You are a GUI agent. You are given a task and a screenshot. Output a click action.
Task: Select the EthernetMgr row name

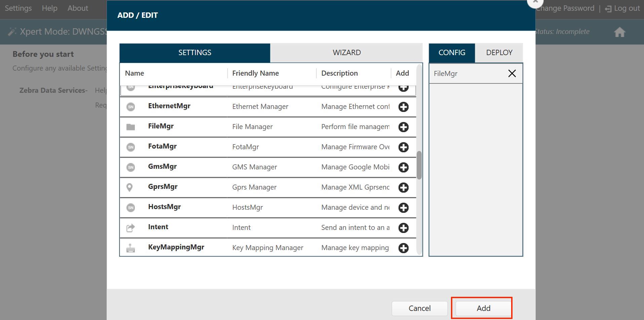point(169,106)
